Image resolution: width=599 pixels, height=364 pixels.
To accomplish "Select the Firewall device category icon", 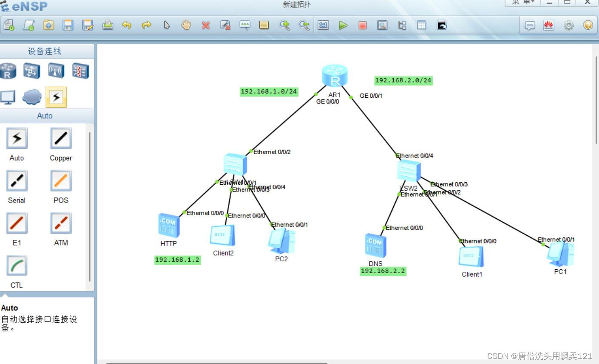I will 80,71.
